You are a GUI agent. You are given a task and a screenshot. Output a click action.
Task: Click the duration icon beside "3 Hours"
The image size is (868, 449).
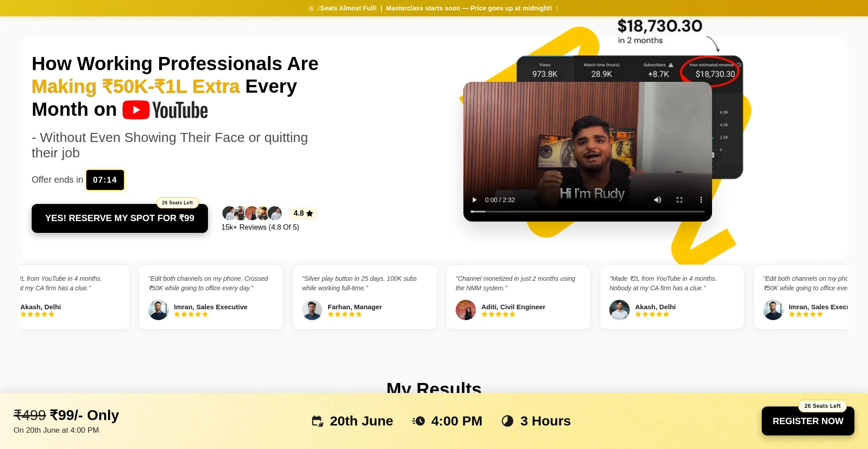(x=508, y=421)
